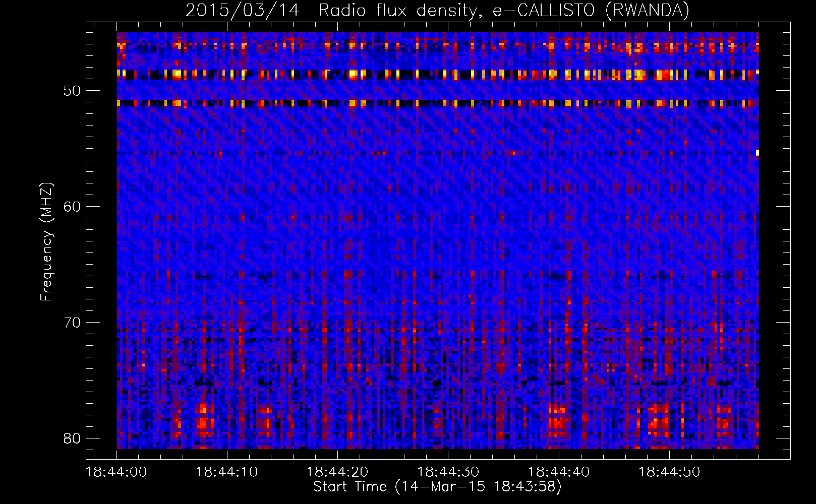The width and height of the screenshot is (816, 504).
Task: Click the plot title "Radio flux density, e-CALLISTO (RWANDA)"
Action: pyautogui.click(x=504, y=10)
